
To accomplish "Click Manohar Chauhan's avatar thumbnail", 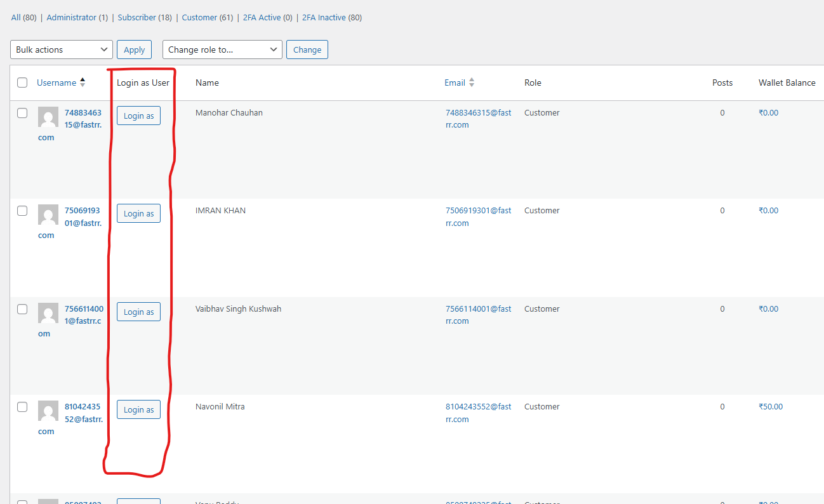I will coord(48,117).
